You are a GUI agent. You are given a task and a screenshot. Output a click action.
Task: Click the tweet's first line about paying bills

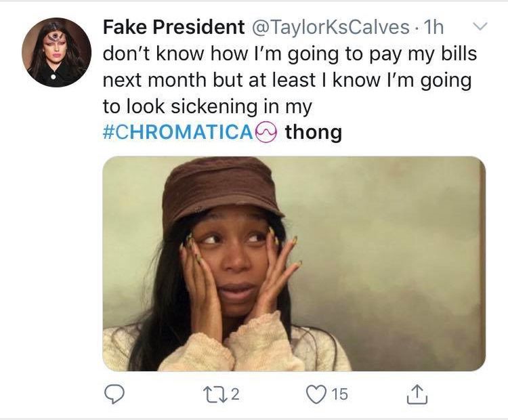pyautogui.click(x=289, y=54)
